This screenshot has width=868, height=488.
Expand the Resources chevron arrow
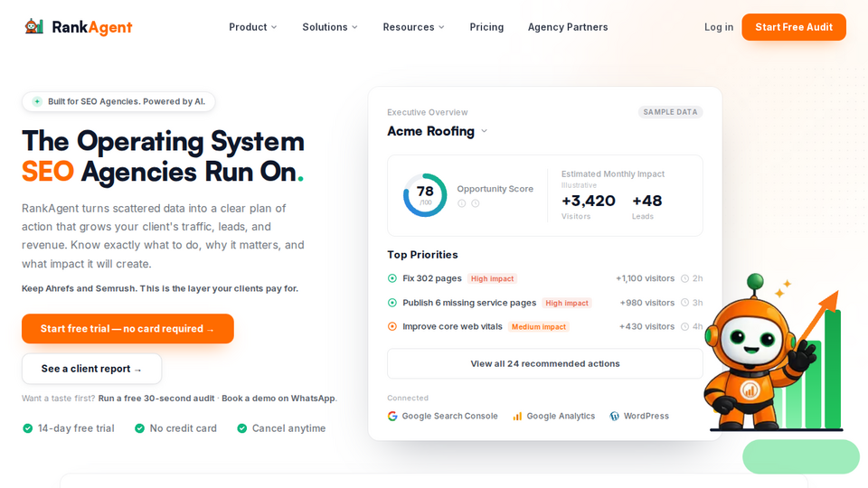[442, 27]
